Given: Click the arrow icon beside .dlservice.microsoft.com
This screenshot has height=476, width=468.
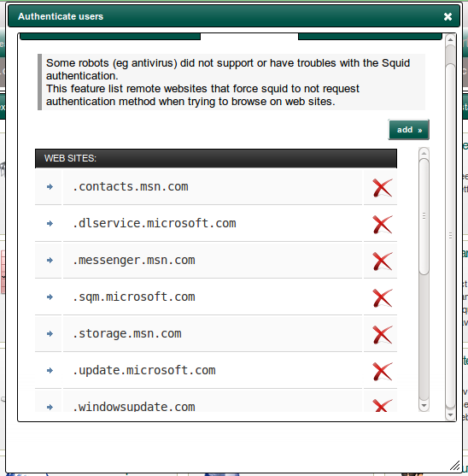Looking at the screenshot, I should (50, 223).
